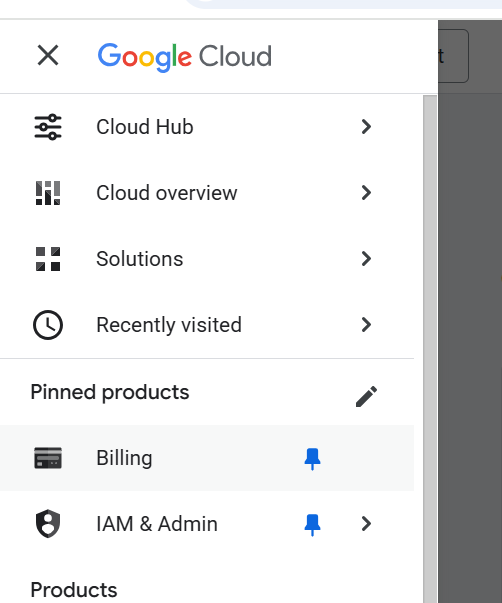Viewport: 502px width, 603px height.
Task: Open the IAM & Admin menu item
Action: [x=207, y=524]
